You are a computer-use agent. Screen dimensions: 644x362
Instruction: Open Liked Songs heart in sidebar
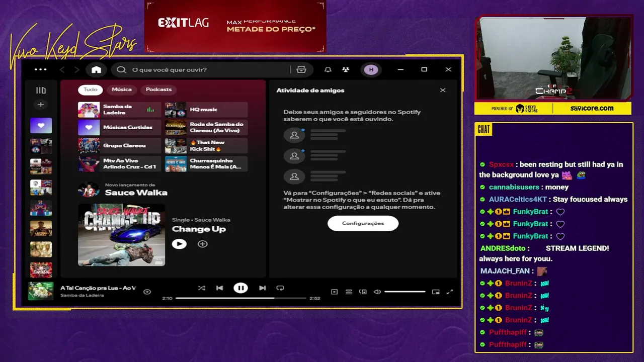click(x=41, y=126)
